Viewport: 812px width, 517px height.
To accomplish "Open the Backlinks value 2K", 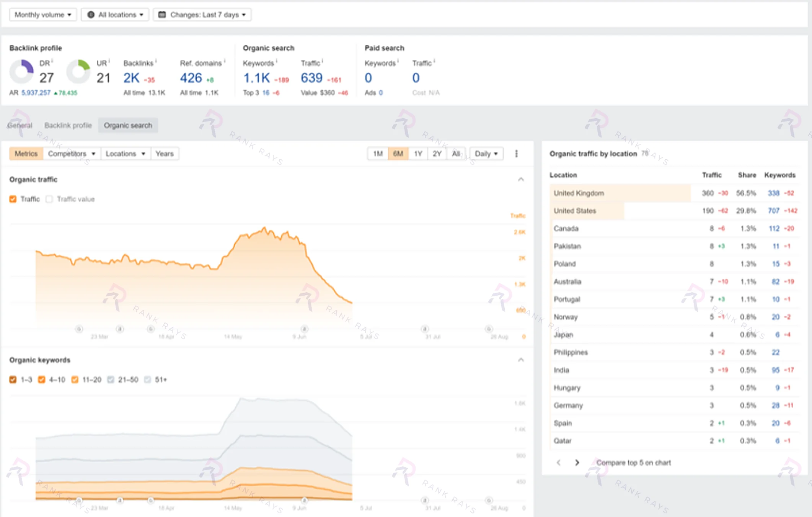I will [x=131, y=78].
